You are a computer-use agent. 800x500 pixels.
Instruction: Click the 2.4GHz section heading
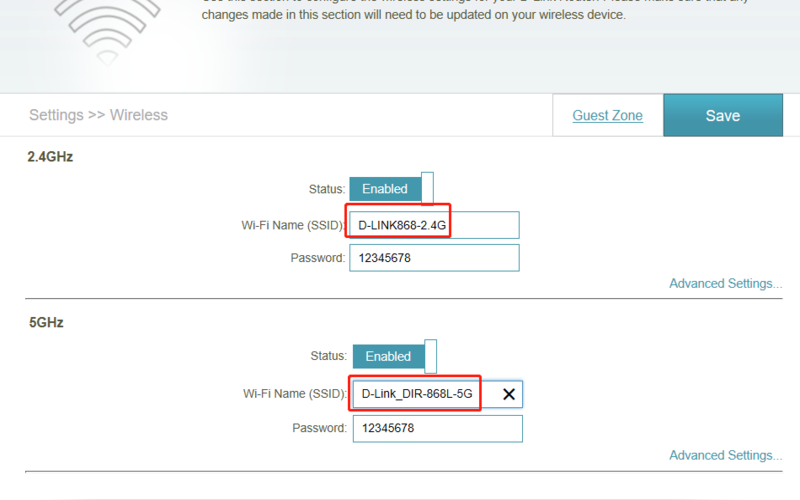pyautogui.click(x=50, y=157)
